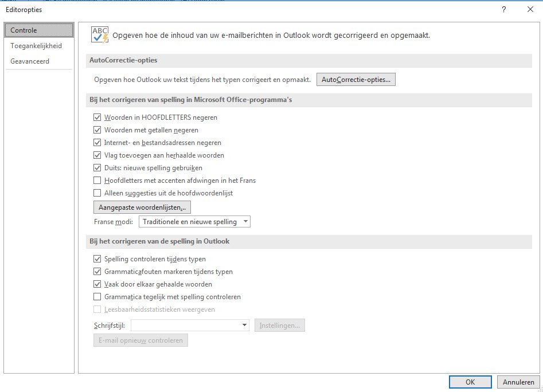The image size is (543, 392).
Task: Open the Geavanceerd section
Action: click(30, 61)
